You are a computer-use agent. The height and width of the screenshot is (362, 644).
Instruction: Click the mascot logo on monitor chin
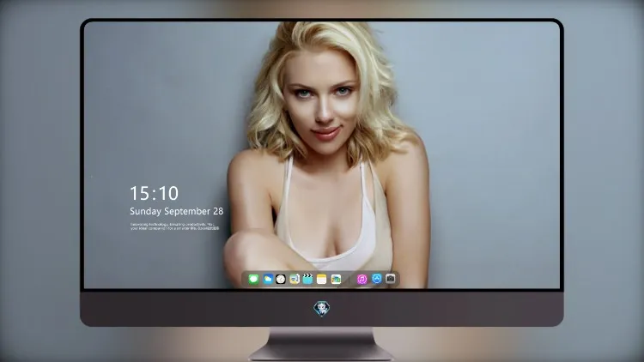click(x=322, y=308)
